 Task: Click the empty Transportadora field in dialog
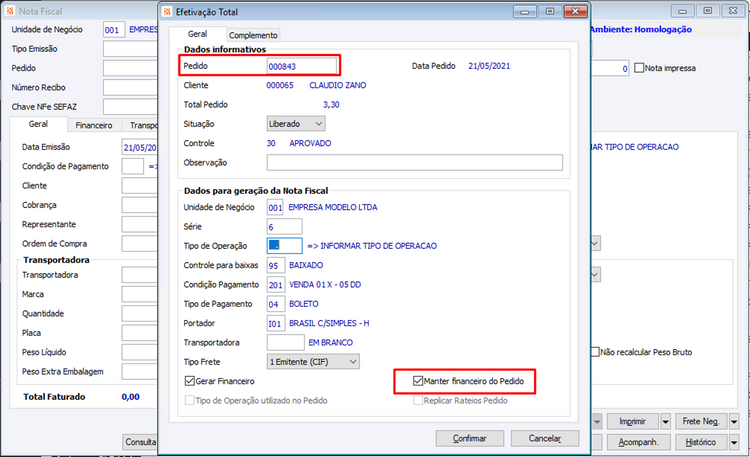[286, 343]
